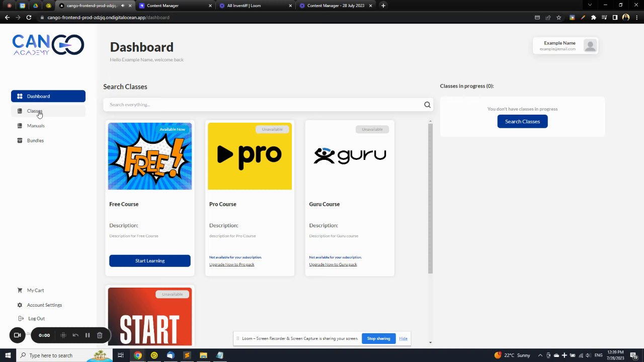Viewport: 644px width, 362px height.
Task: Share this page icon in address bar
Action: [548, 17]
